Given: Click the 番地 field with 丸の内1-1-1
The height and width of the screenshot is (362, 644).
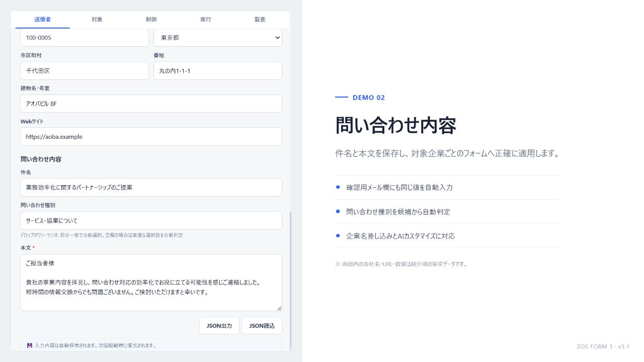Looking at the screenshot, I should point(218,71).
